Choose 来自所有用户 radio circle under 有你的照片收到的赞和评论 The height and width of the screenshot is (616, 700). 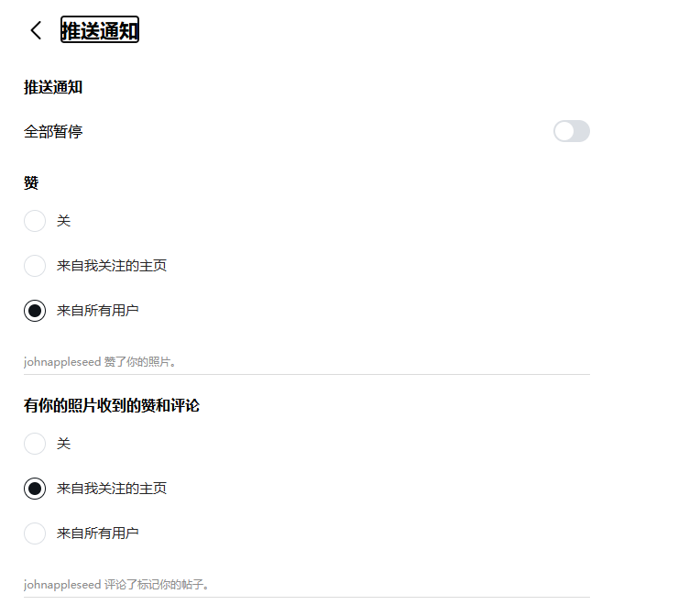pos(35,533)
